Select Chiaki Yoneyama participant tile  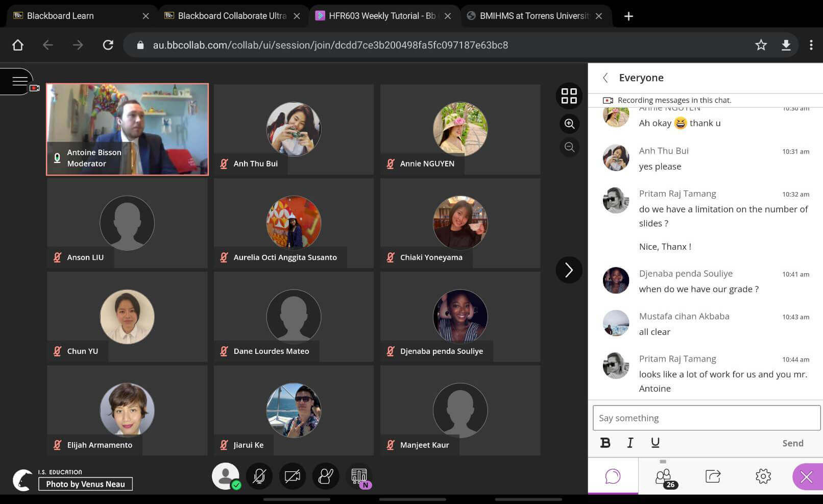click(460, 223)
